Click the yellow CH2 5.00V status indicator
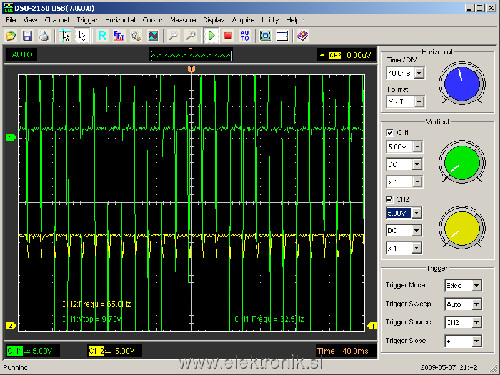This screenshot has width=500, height=375. click(114, 351)
